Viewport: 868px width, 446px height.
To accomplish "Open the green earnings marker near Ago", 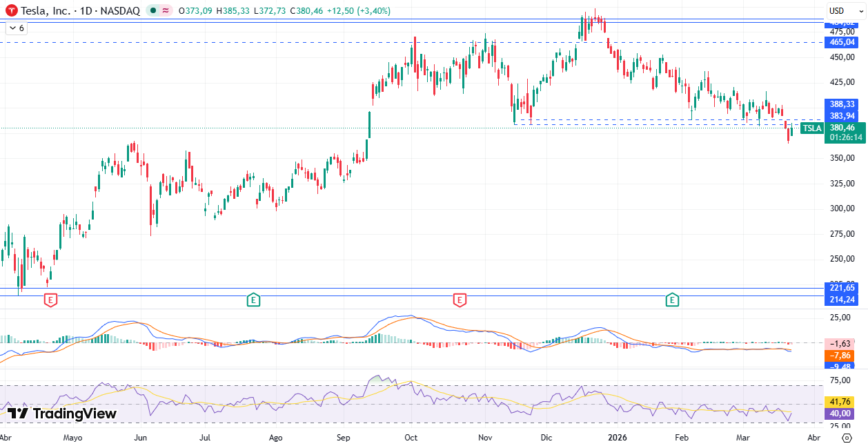I will (253, 300).
